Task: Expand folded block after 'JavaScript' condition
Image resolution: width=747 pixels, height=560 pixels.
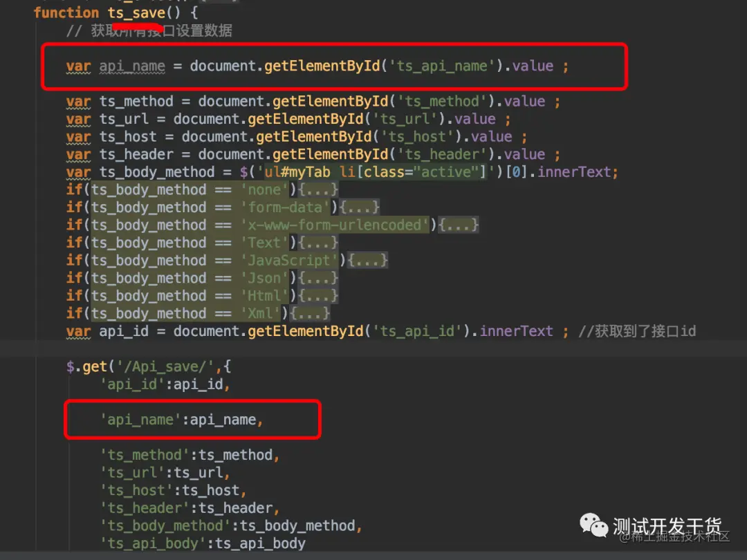Action: pyautogui.click(x=368, y=261)
